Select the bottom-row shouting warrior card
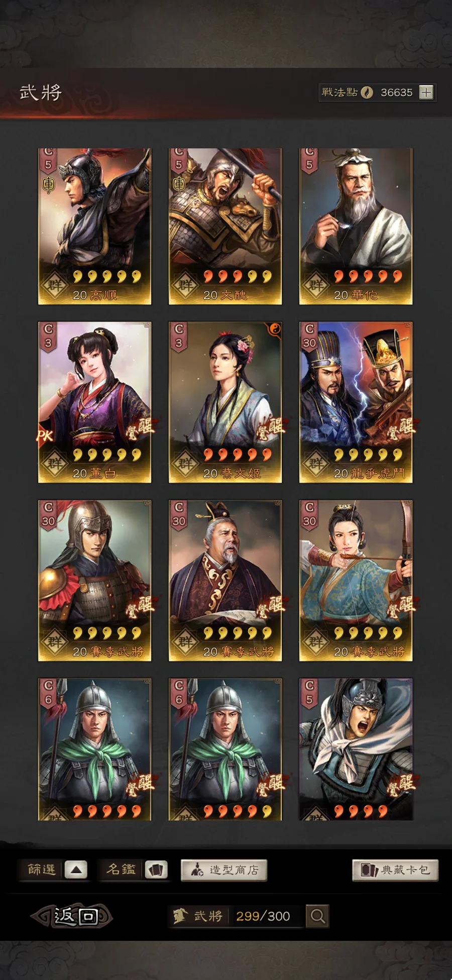 point(356,749)
